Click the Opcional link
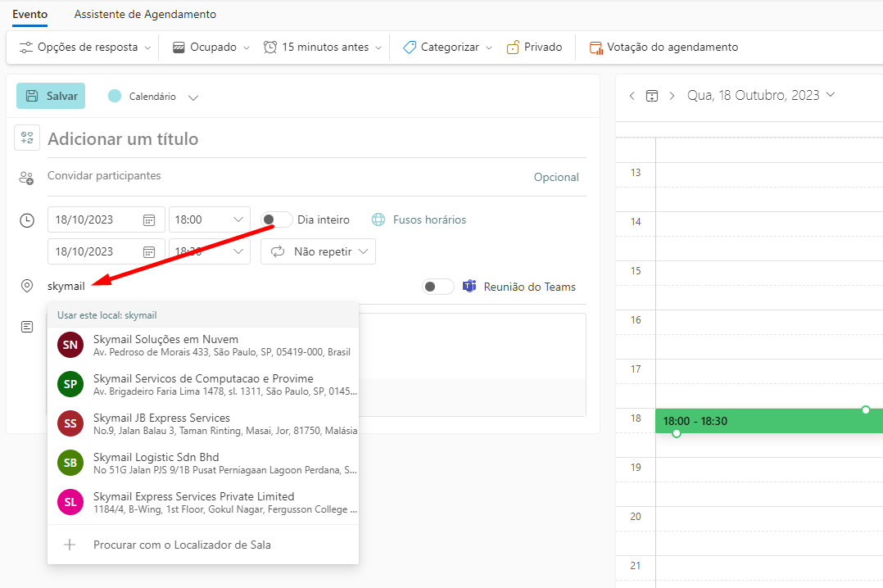This screenshot has width=883, height=588. click(556, 177)
